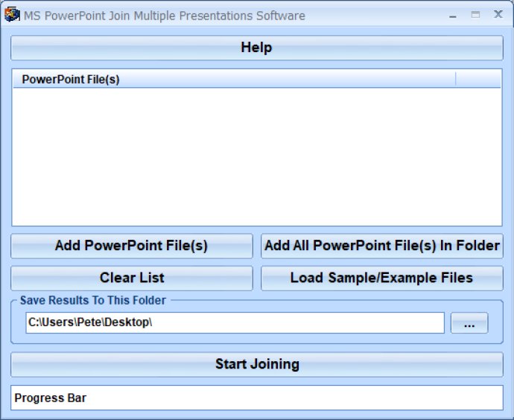Click Add All PowerPoint File(s) In Folder
This screenshot has height=420, width=514.
click(382, 246)
